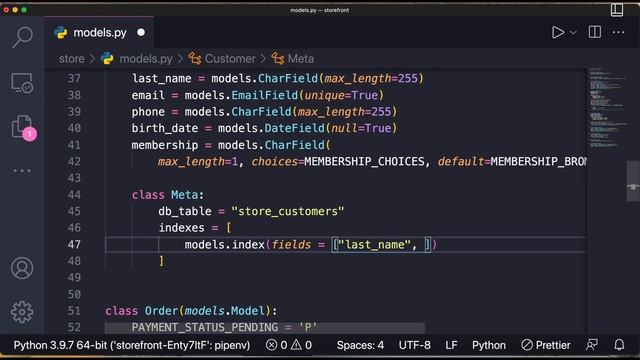The height and width of the screenshot is (360, 640).
Task: Open the Remote Explorer icon
Action: (22, 83)
